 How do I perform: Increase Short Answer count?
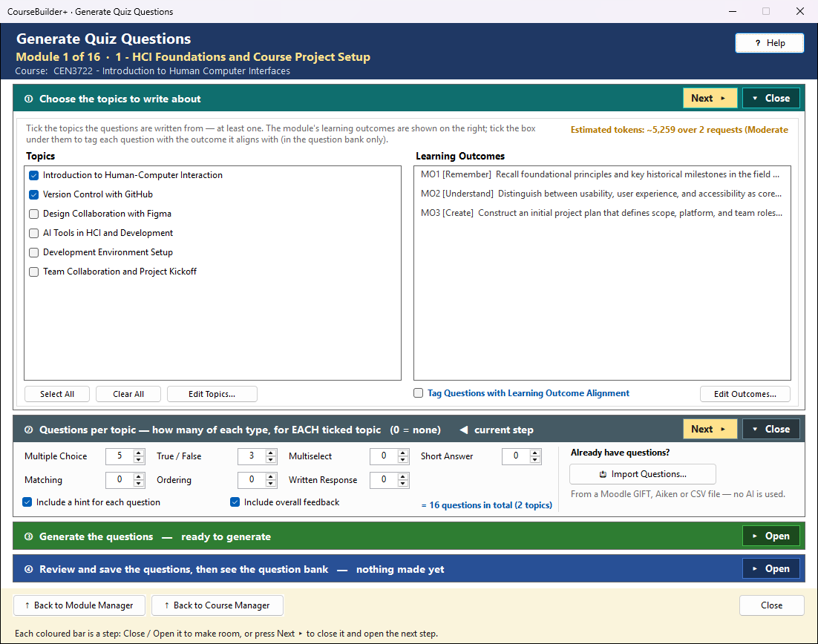click(535, 453)
